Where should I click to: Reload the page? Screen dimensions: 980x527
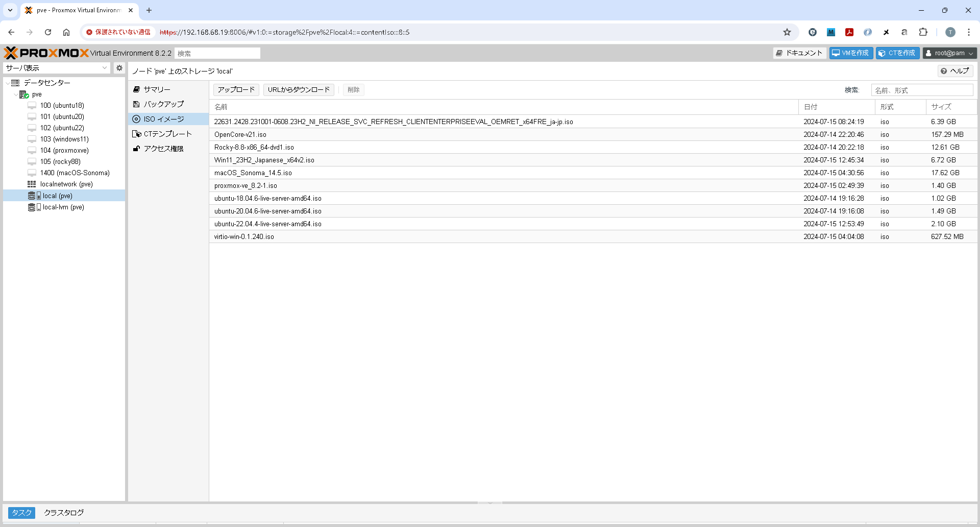click(x=48, y=32)
